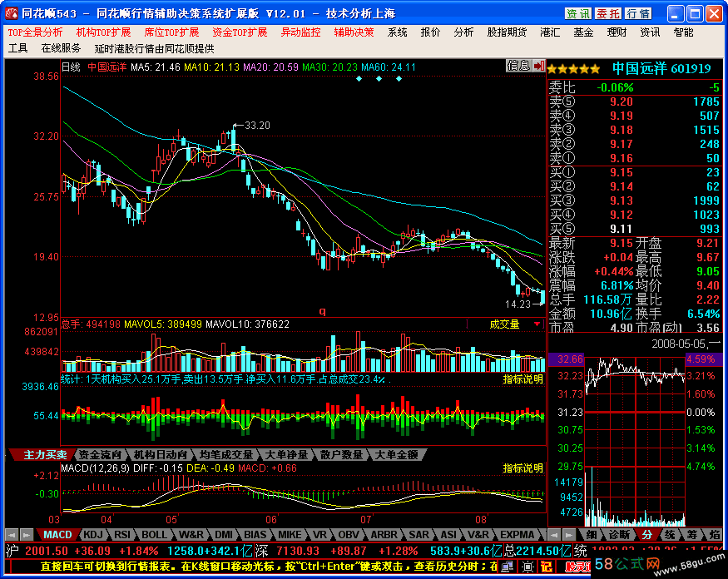The height and width of the screenshot is (579, 728).
Task: Click the red collapse-panel arrow icon next to 信息
Action: 538,66
